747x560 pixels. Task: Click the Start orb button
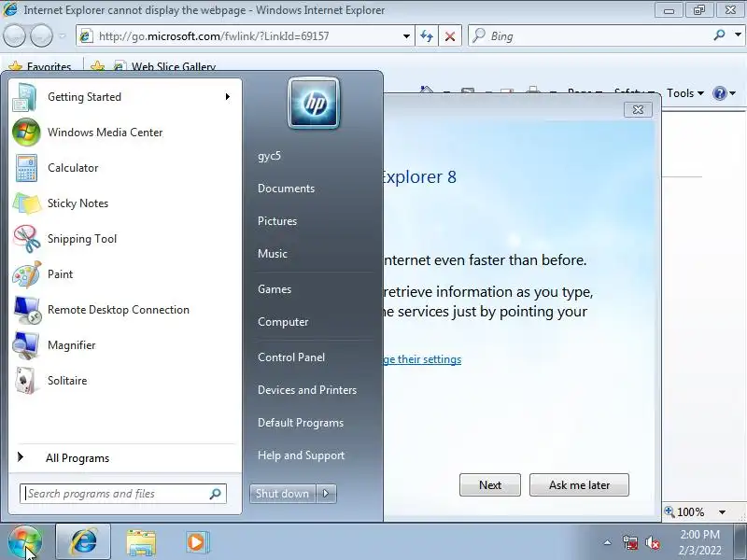pos(25,542)
